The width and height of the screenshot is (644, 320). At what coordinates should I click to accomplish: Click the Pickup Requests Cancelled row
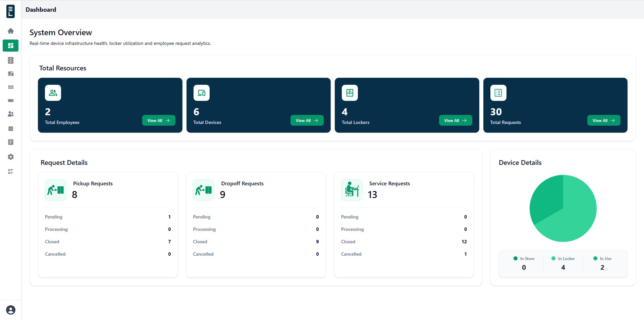tap(108, 254)
